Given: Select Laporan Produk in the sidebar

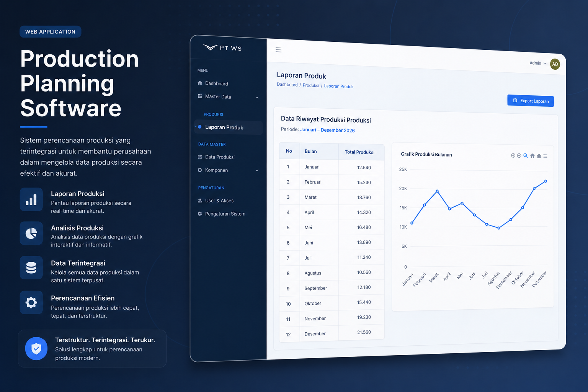Looking at the screenshot, I should 229,127.
